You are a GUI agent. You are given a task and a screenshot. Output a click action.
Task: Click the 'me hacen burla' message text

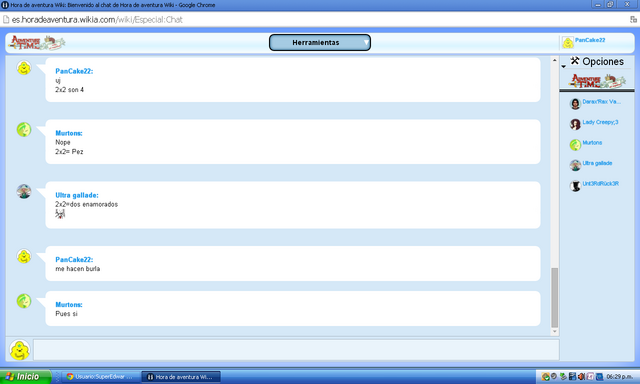pyautogui.click(x=78, y=269)
